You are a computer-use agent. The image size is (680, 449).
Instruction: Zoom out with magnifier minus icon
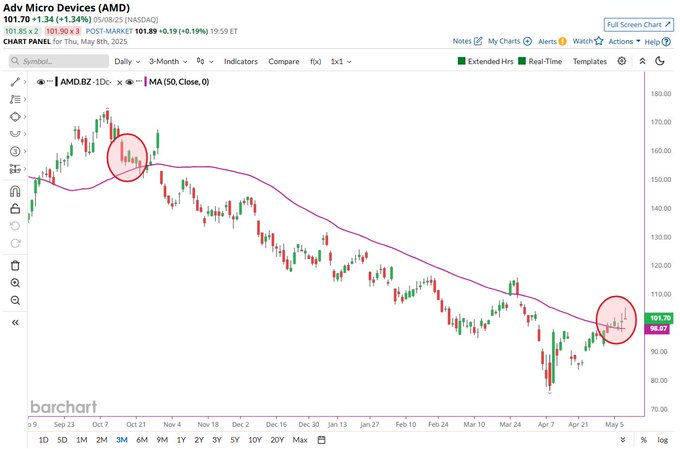coord(15,300)
